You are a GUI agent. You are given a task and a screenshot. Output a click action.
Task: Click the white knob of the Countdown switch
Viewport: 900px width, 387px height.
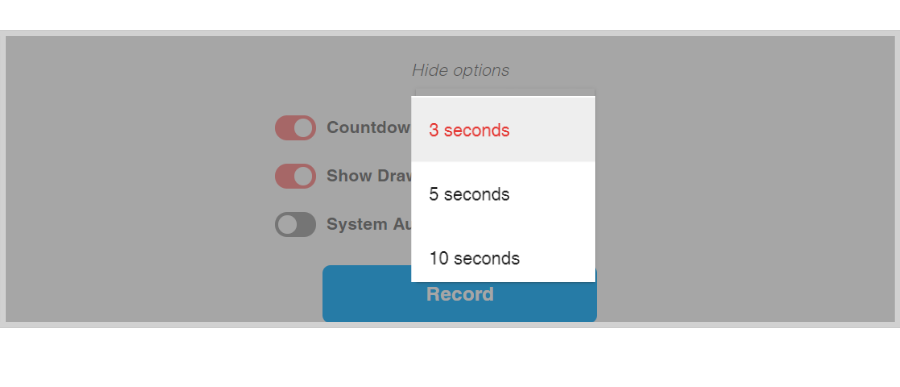point(304,127)
